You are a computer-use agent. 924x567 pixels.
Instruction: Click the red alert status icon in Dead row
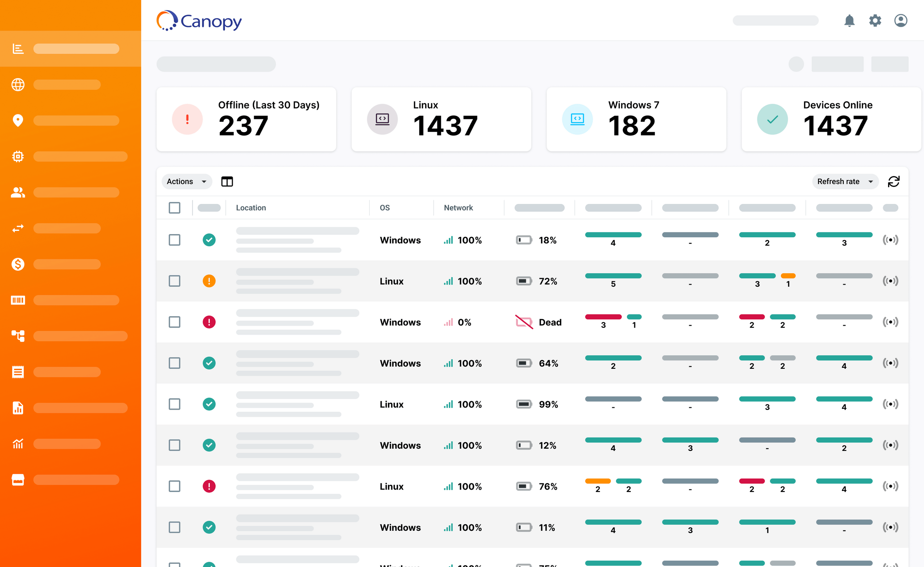coord(209,322)
